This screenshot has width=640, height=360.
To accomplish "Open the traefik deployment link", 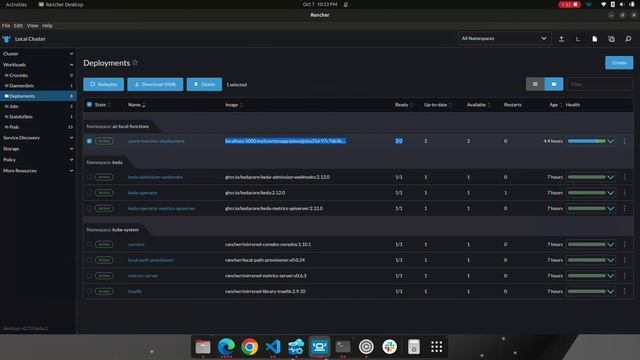I will pyautogui.click(x=135, y=291).
